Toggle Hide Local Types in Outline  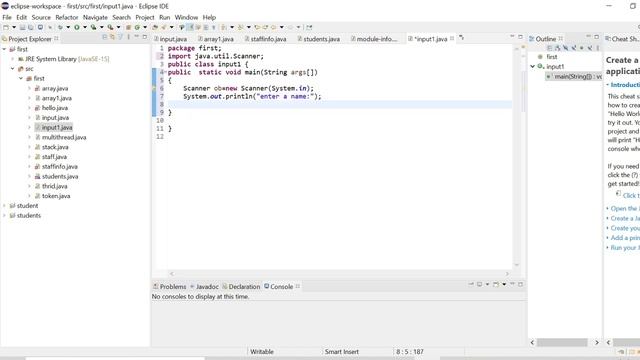pyautogui.click(x=589, y=48)
